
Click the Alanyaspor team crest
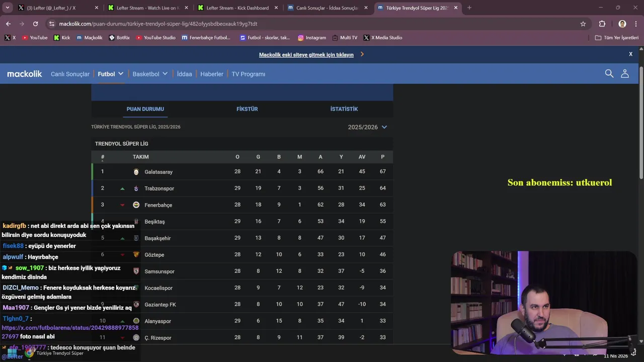pyautogui.click(x=136, y=321)
